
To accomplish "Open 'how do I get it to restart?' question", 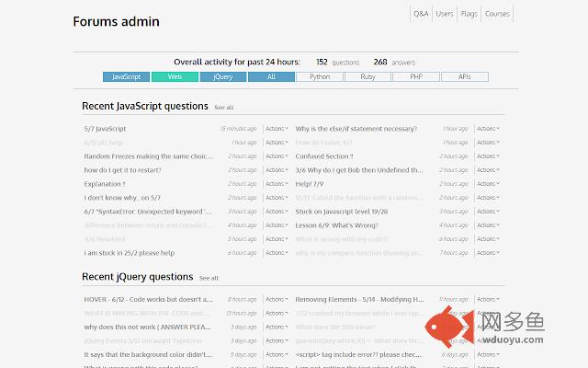I will pos(122,170).
